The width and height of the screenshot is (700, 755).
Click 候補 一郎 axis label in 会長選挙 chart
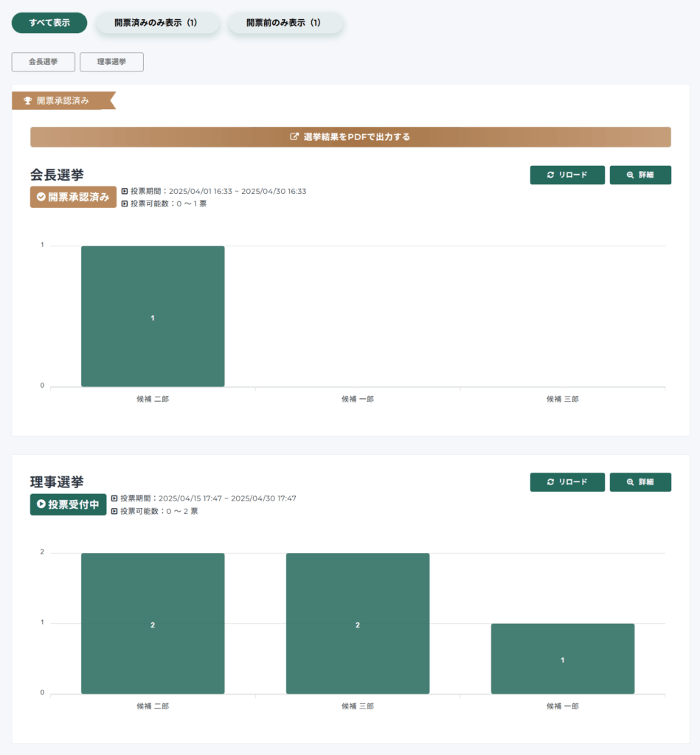tap(358, 399)
